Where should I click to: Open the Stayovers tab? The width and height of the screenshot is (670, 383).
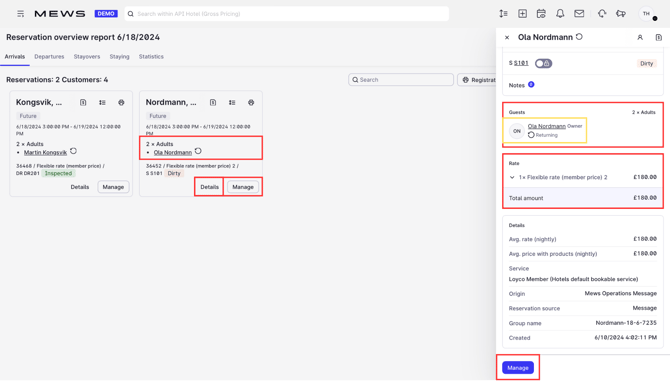[87, 56]
